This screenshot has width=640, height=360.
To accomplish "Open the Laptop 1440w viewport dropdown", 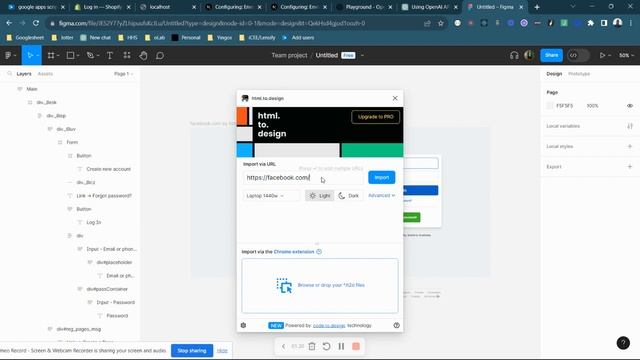I will coord(271,196).
